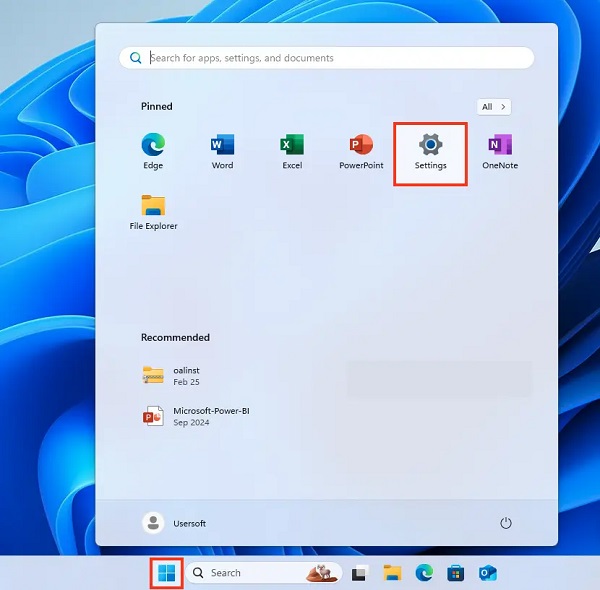Focus the Start menu search field
Viewport: 600px width, 590px height.
pos(326,58)
